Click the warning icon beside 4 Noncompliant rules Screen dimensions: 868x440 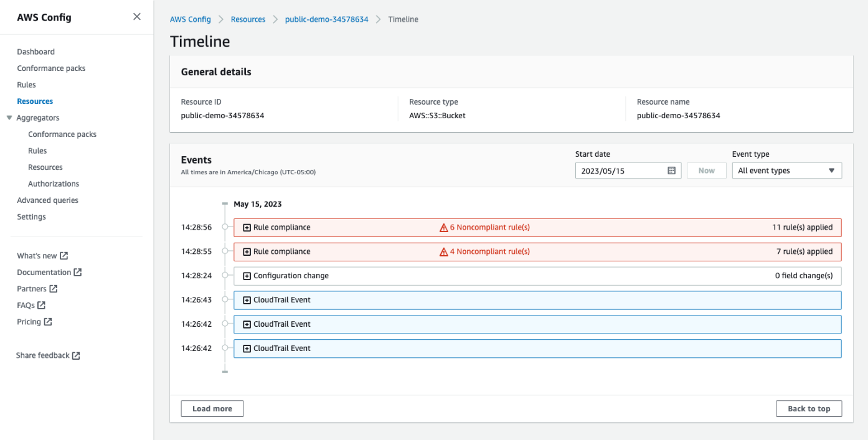[x=444, y=251]
